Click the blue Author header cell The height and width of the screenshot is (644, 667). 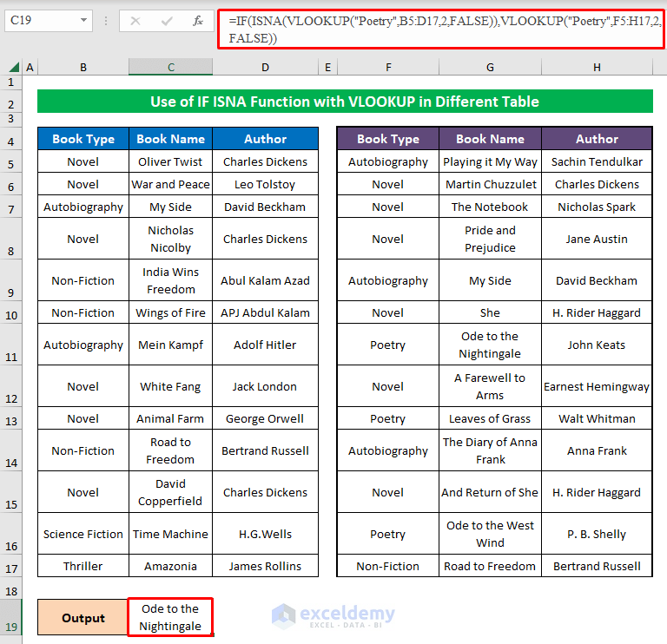point(265,139)
